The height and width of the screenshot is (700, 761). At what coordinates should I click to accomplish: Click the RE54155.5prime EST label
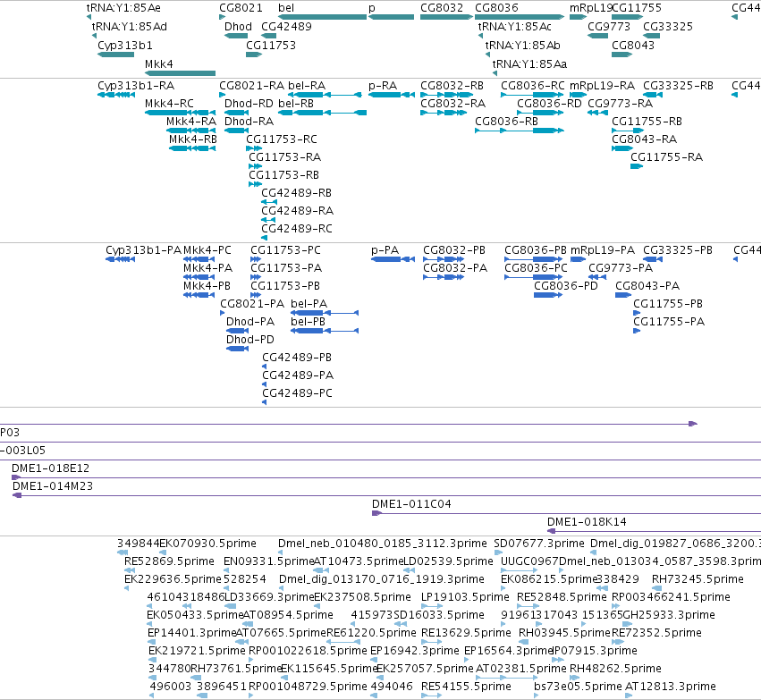466,687
